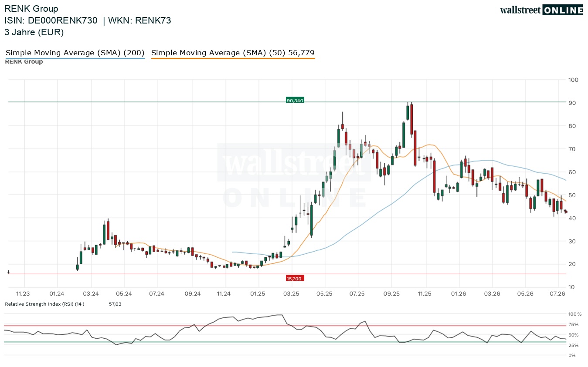The height and width of the screenshot is (367, 588).
Task: Select the 90,340 high price label
Action: pos(295,101)
